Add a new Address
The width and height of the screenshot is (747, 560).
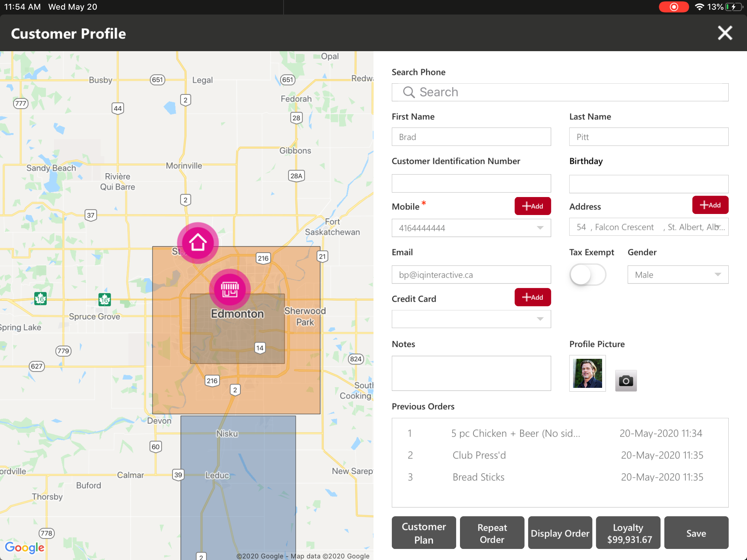(x=710, y=205)
